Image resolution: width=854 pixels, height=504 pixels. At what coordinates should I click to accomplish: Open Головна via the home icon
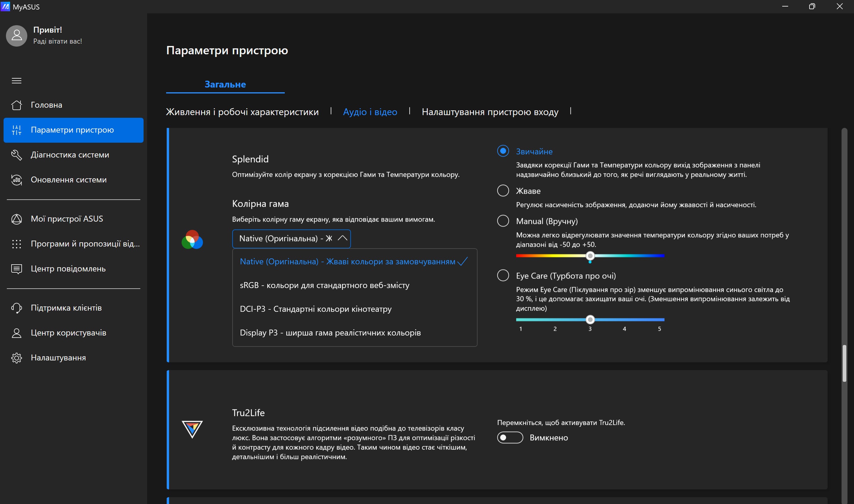(x=16, y=105)
